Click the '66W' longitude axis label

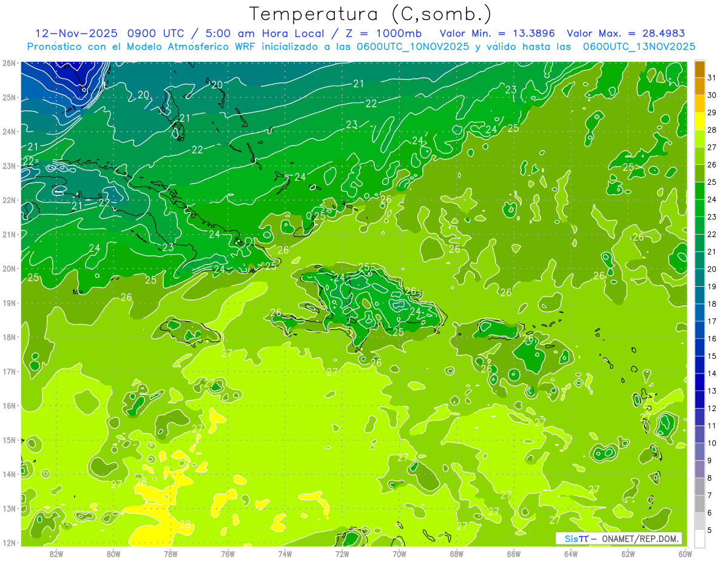(x=514, y=554)
